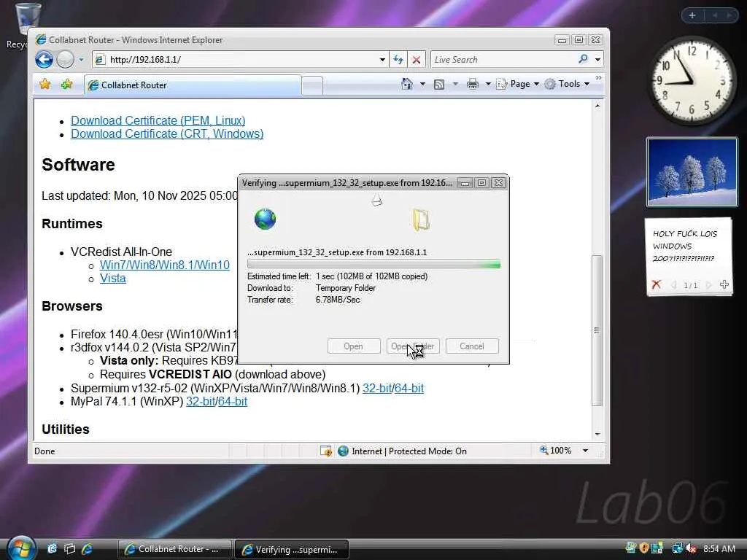Expand the address bar URL history dropdown

tap(382, 60)
